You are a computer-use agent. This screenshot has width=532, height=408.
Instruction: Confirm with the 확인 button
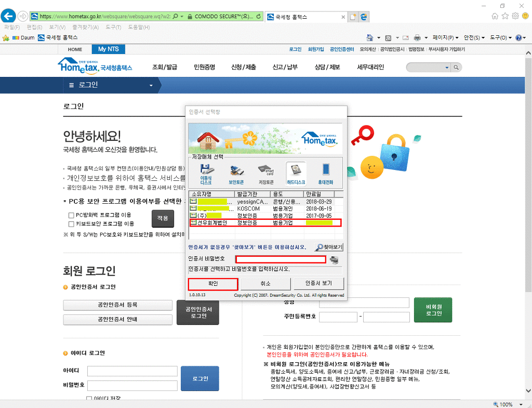tap(213, 284)
